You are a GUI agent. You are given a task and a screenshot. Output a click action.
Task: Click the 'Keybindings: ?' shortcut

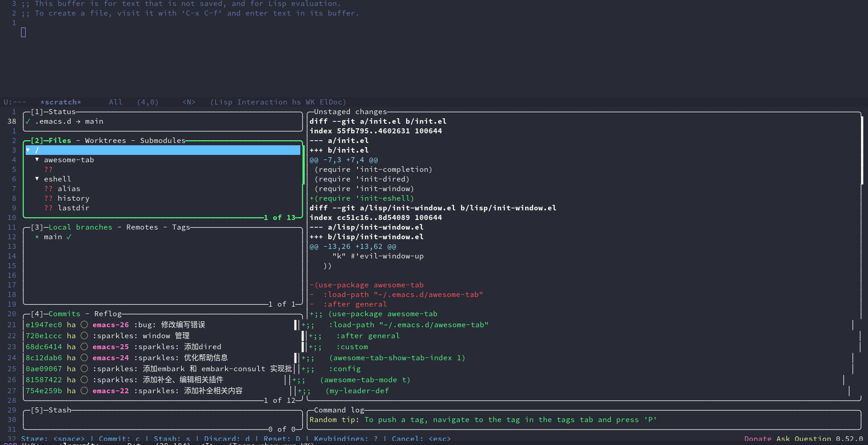[x=346, y=439]
